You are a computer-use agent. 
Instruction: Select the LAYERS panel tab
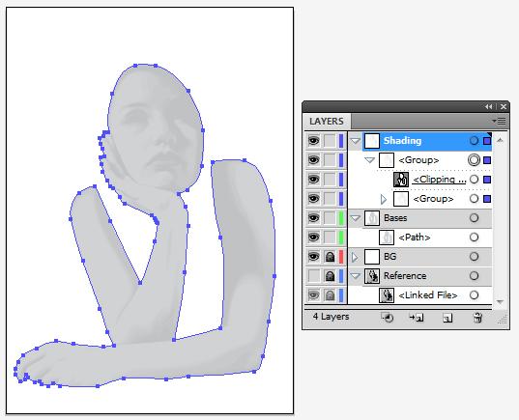click(x=327, y=122)
